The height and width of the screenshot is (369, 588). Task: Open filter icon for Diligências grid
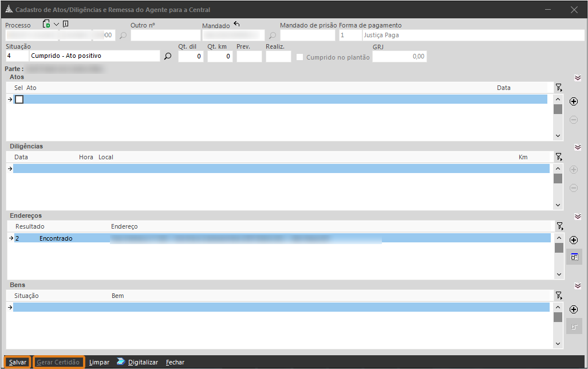coord(559,157)
